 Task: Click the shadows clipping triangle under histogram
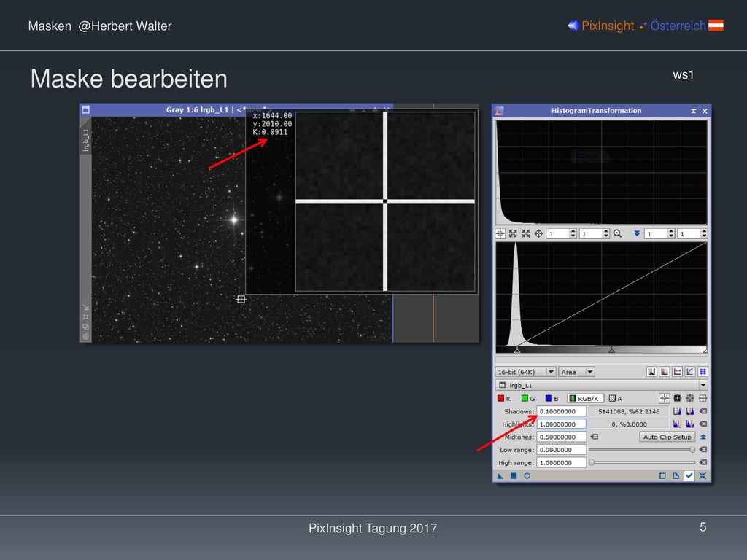pos(517,350)
